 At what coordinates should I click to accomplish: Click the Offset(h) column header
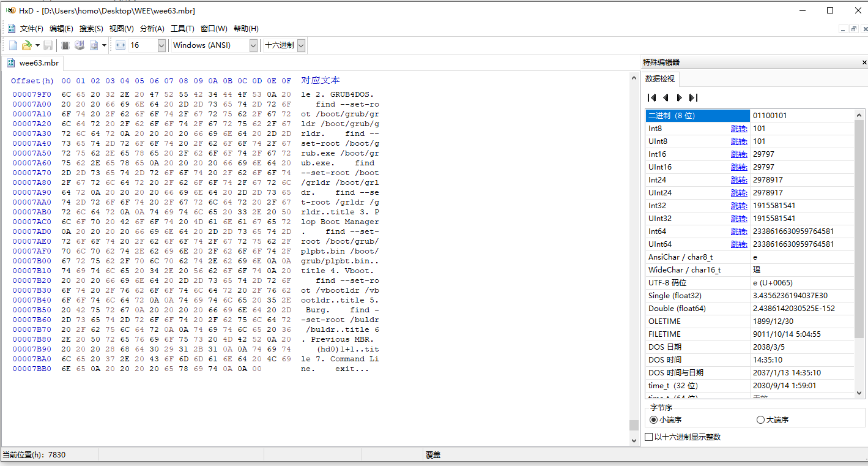point(32,81)
